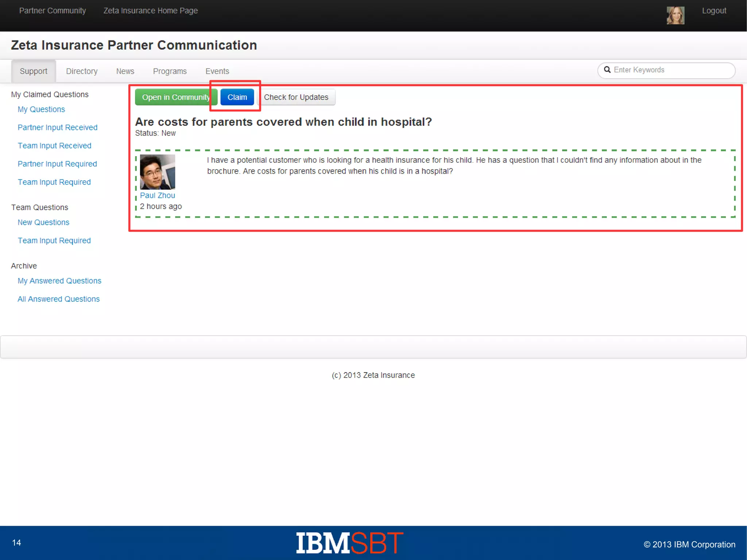
Task: Open My Answered Questions archive
Action: pos(59,281)
